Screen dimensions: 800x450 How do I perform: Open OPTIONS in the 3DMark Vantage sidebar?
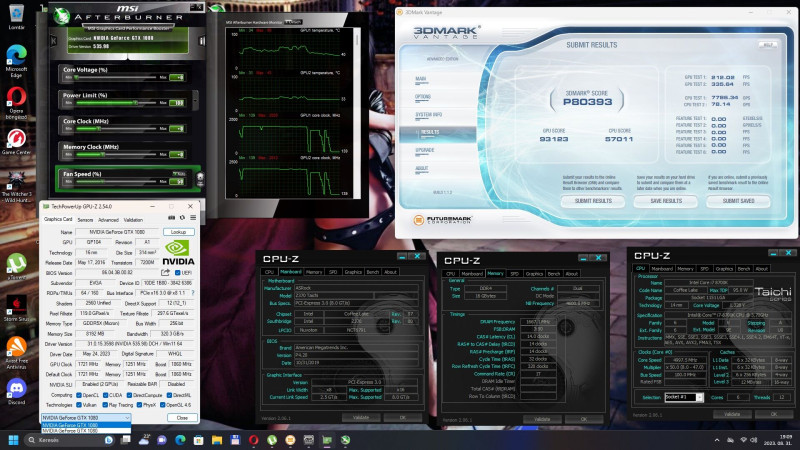coord(423,97)
